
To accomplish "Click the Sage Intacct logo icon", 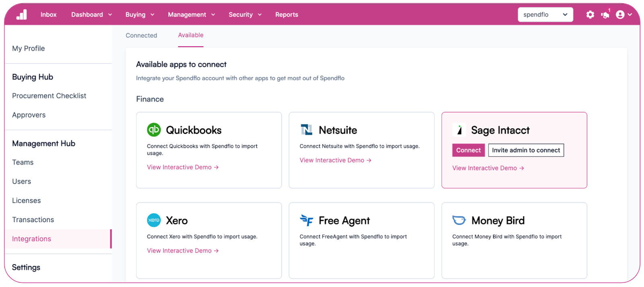I will click(x=459, y=130).
